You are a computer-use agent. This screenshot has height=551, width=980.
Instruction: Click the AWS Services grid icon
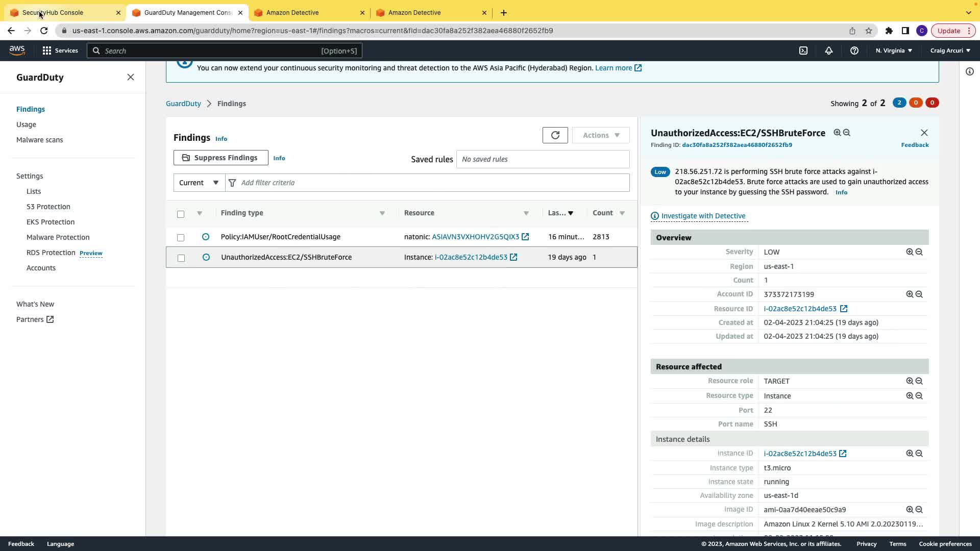tap(47, 51)
